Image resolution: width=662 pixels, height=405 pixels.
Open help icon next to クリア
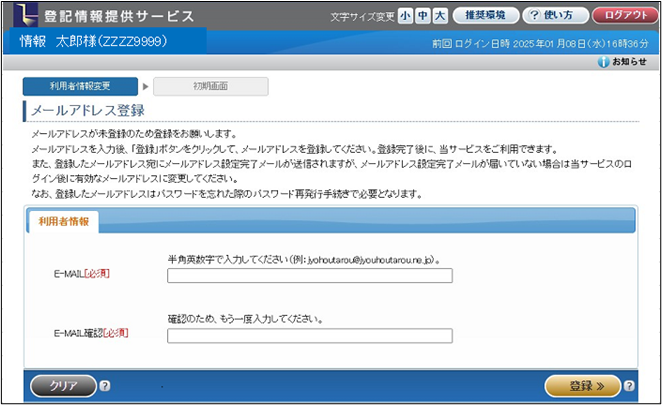[105, 386]
